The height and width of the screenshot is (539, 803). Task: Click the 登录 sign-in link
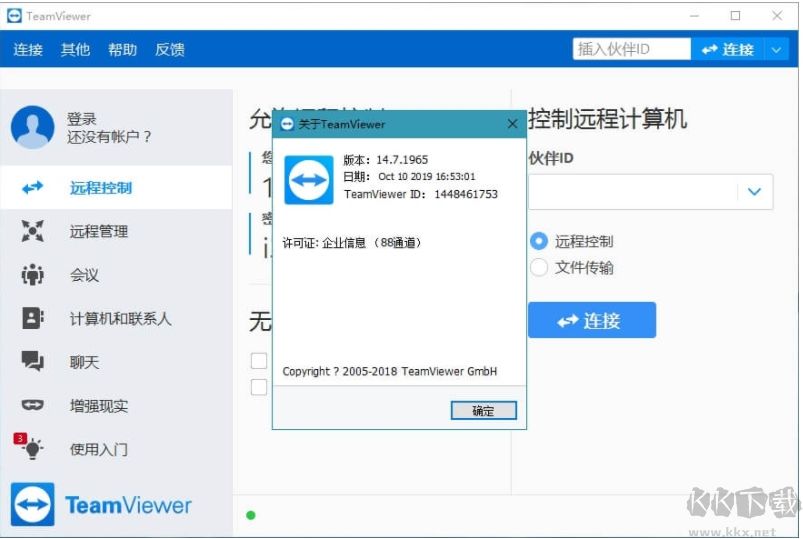pyautogui.click(x=81, y=119)
